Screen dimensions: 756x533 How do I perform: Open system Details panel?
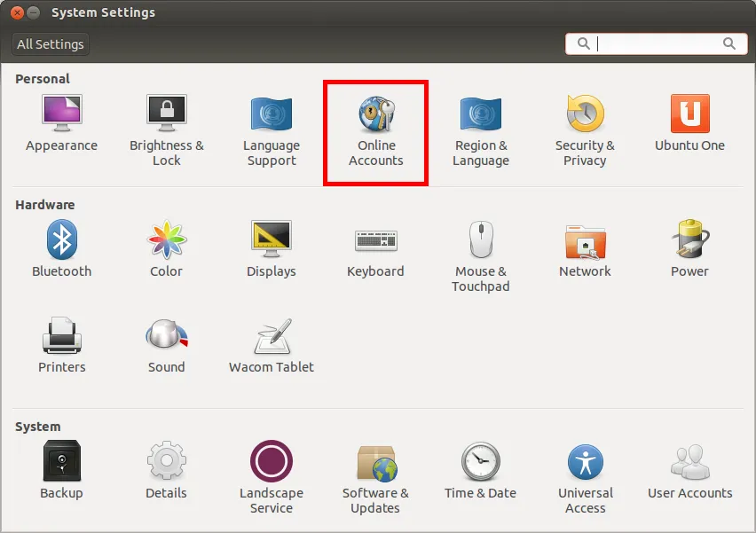tap(166, 470)
